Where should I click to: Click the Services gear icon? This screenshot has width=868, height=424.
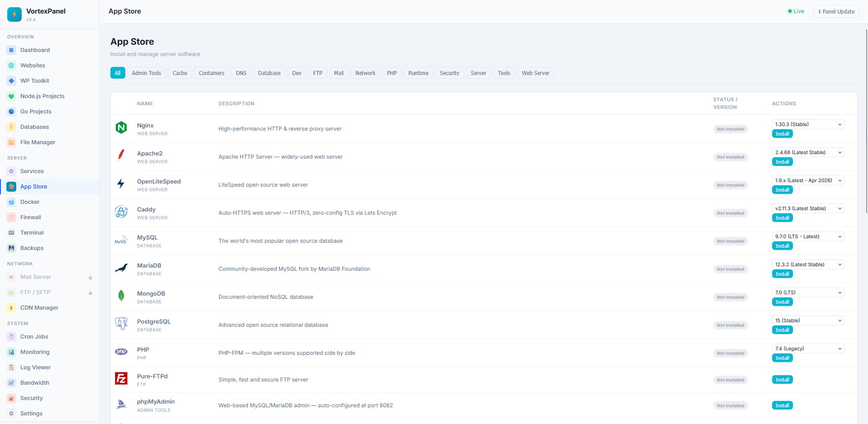(x=12, y=171)
